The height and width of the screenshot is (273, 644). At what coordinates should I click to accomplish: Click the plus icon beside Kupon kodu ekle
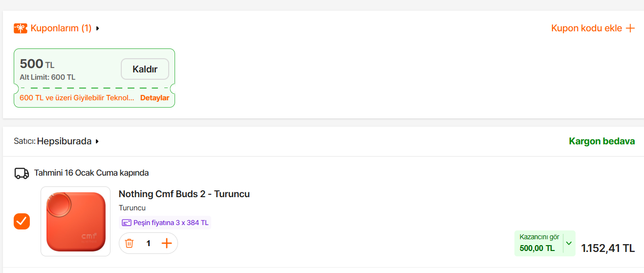coord(630,28)
